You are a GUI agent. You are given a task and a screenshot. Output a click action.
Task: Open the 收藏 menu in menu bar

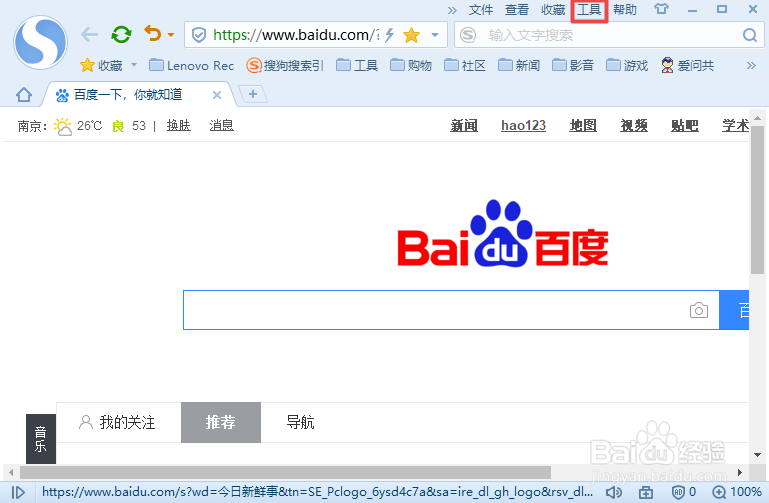[553, 10]
